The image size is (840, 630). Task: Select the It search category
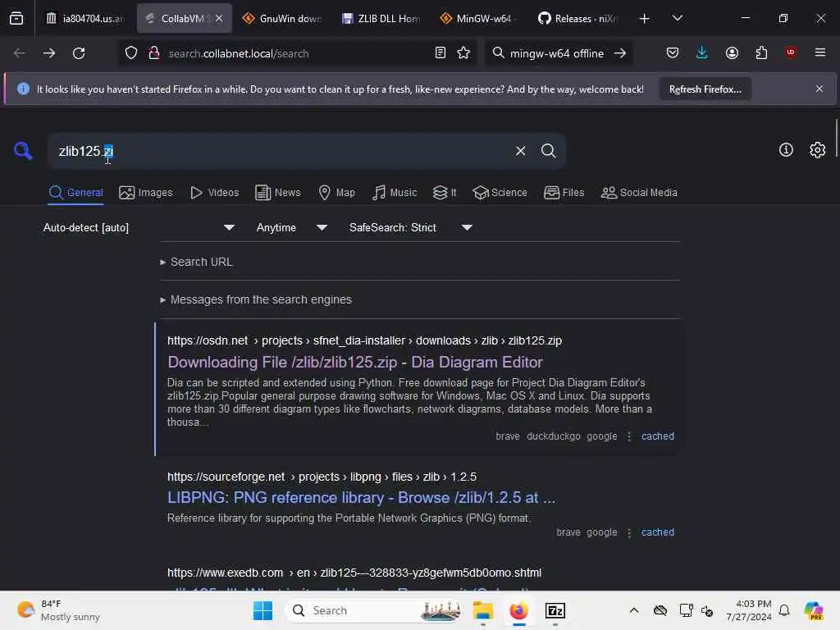click(445, 193)
